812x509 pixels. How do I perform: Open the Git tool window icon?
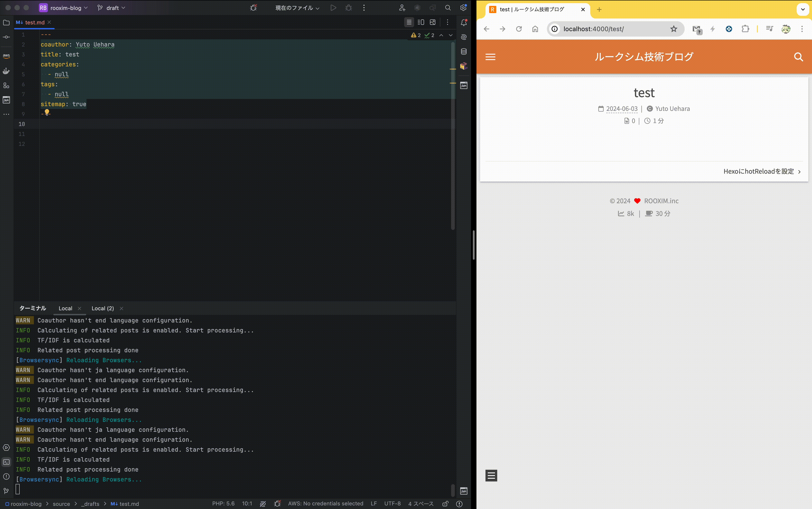[x=6, y=491]
